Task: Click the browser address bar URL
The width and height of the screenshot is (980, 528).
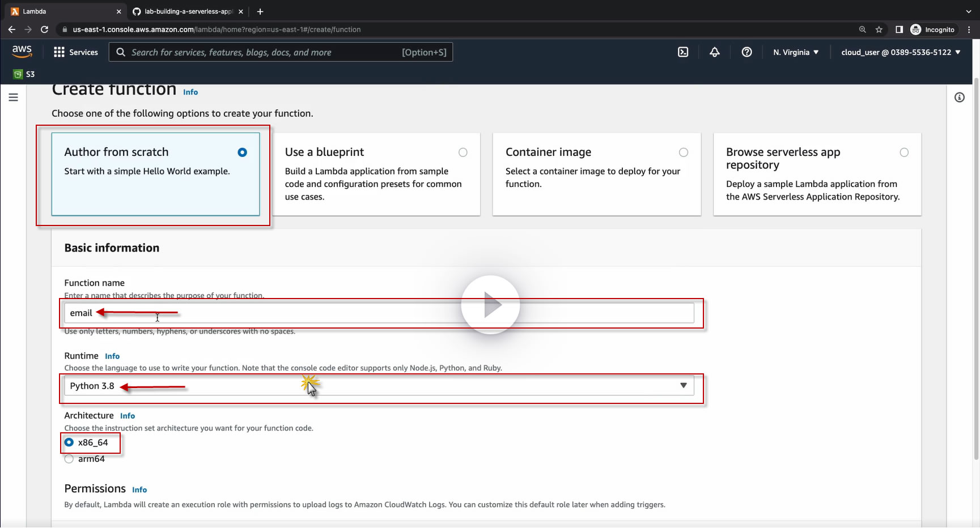Action: tap(217, 29)
